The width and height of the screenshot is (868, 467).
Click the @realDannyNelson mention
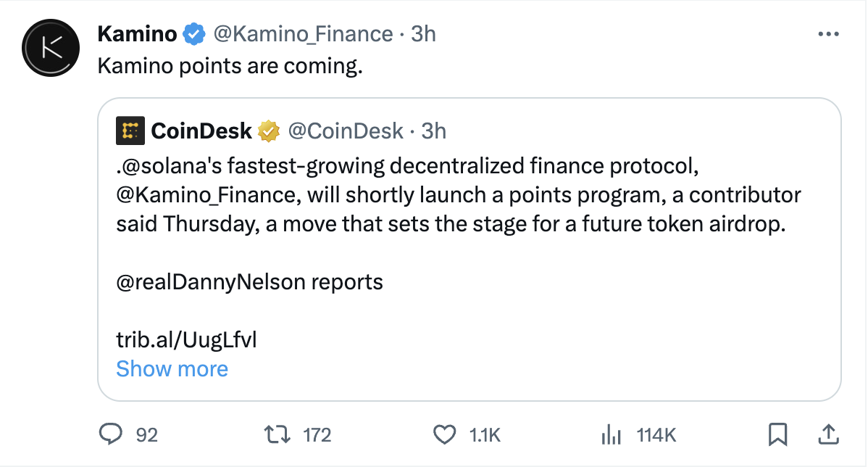[x=211, y=281]
